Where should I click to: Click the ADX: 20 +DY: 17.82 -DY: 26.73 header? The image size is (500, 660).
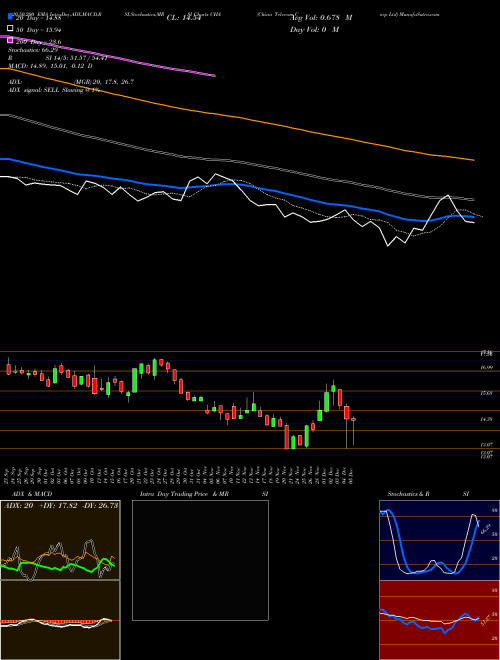pos(61,506)
